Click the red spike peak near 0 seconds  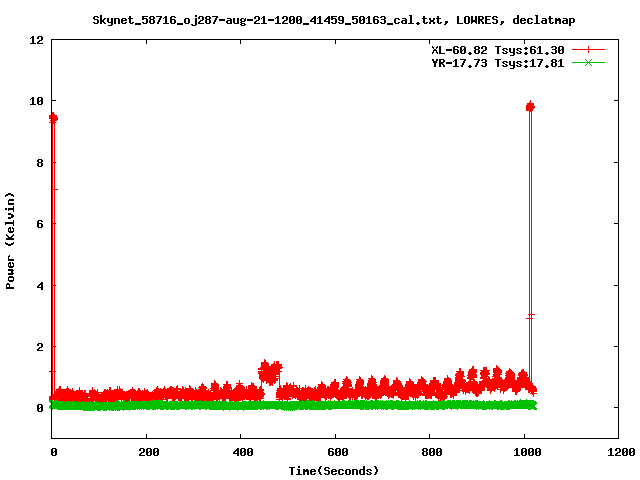[53, 118]
